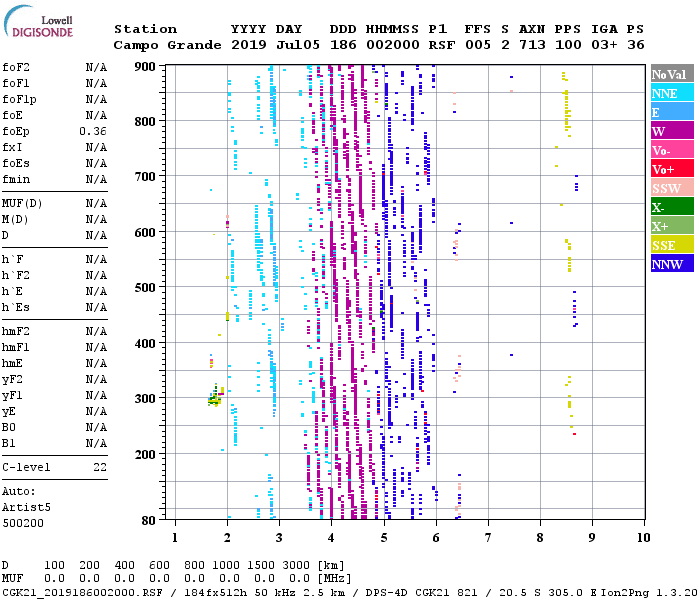Click the P1 value RSF
The image size is (700, 600).
click(x=442, y=45)
